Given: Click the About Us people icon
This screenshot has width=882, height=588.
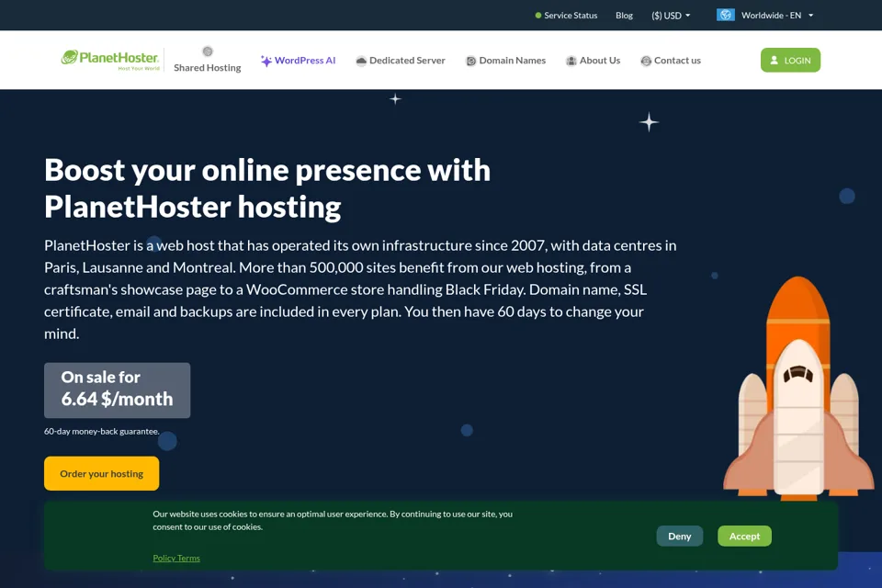Looking at the screenshot, I should click(571, 61).
